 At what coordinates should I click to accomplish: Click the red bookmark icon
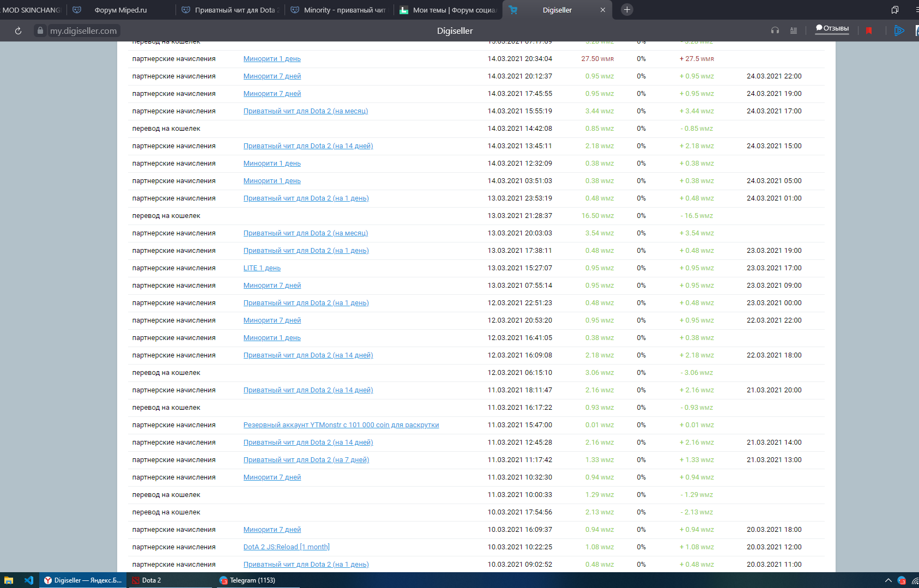[869, 31]
